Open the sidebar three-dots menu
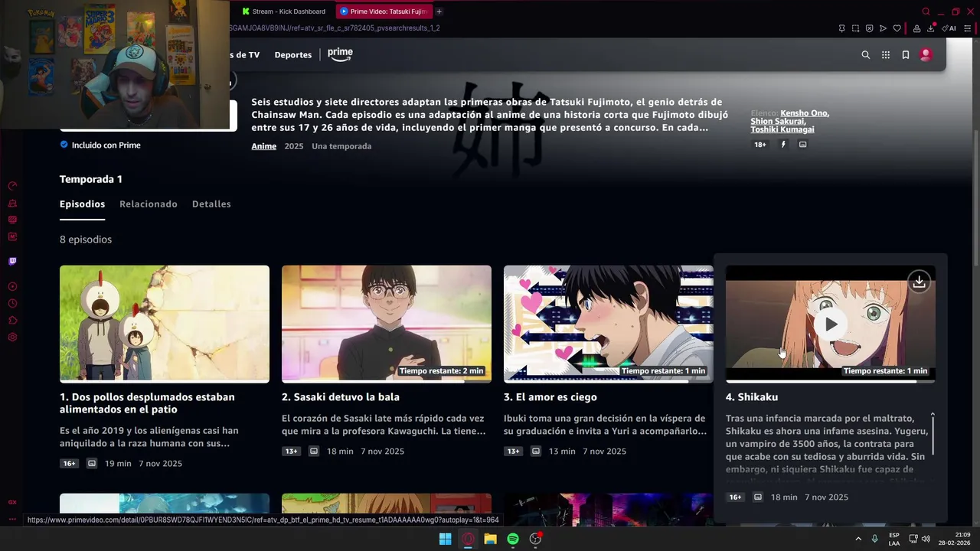Image resolution: width=980 pixels, height=551 pixels. pyautogui.click(x=12, y=520)
